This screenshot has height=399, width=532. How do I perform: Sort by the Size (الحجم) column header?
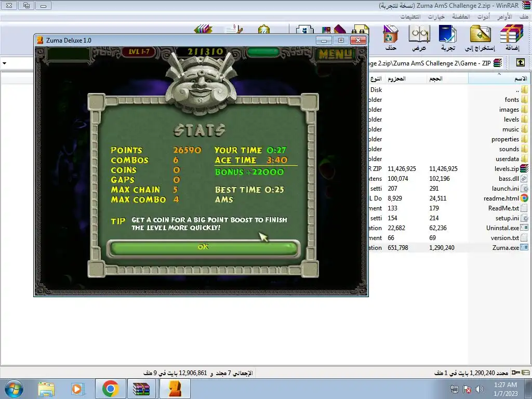447,78
